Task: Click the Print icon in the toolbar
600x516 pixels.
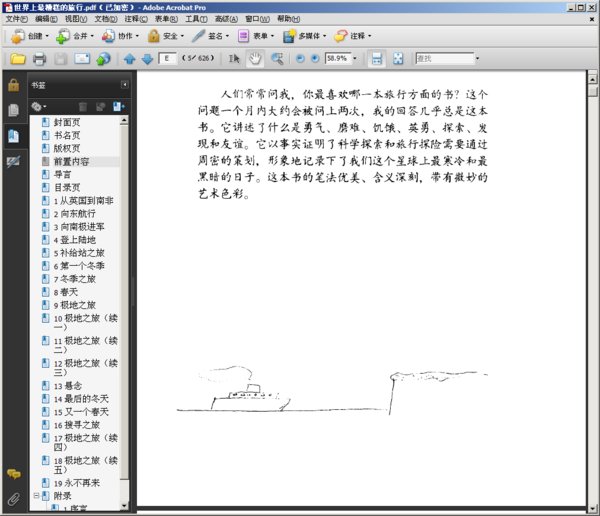Action: click(39, 59)
